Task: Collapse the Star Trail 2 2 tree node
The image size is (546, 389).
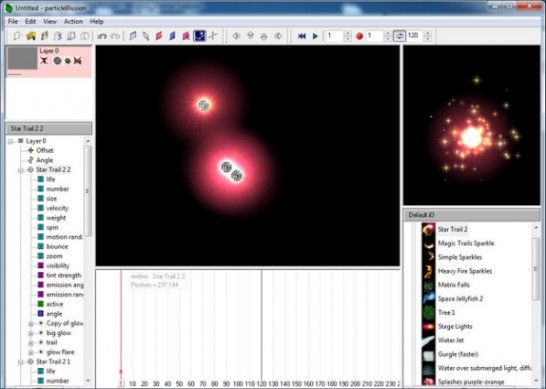Action: pos(21,170)
